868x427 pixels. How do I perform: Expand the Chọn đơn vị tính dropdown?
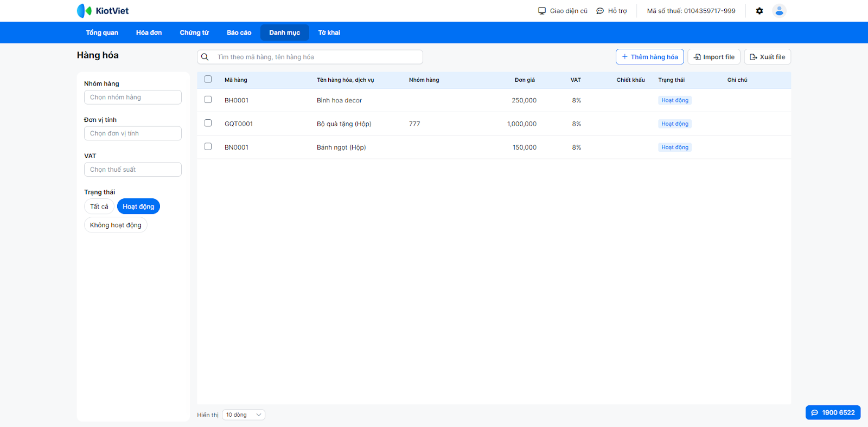tap(132, 133)
